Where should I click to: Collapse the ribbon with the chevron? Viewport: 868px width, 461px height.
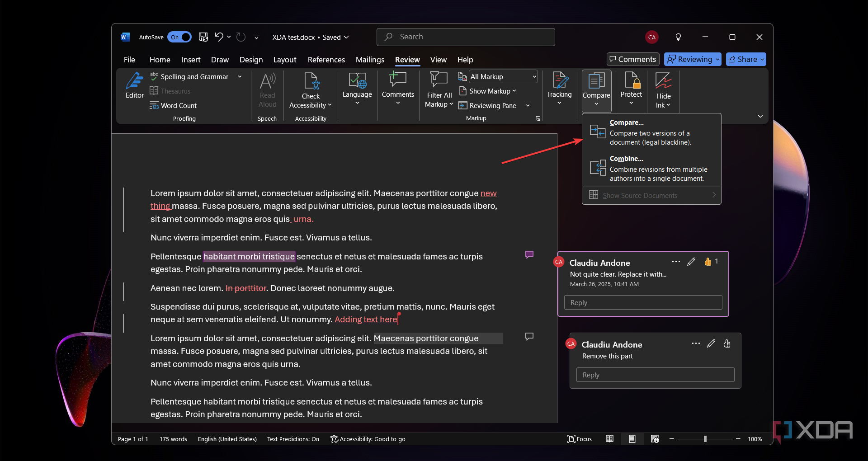click(760, 116)
